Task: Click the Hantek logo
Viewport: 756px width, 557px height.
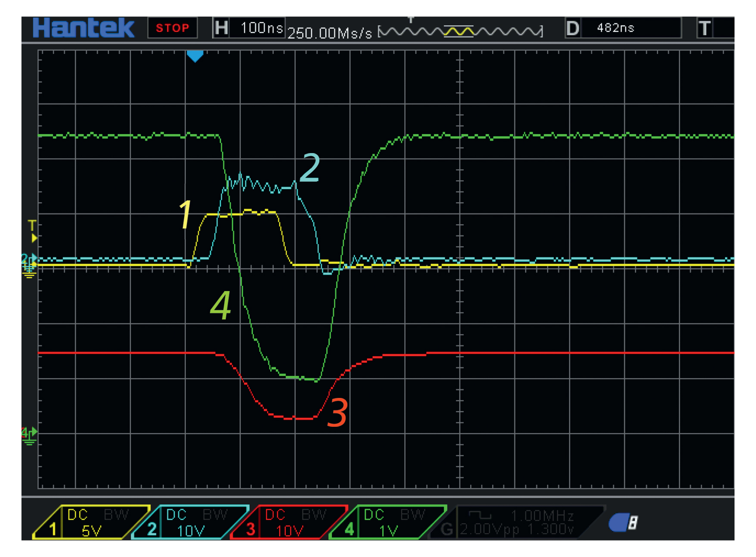Action: (83, 28)
